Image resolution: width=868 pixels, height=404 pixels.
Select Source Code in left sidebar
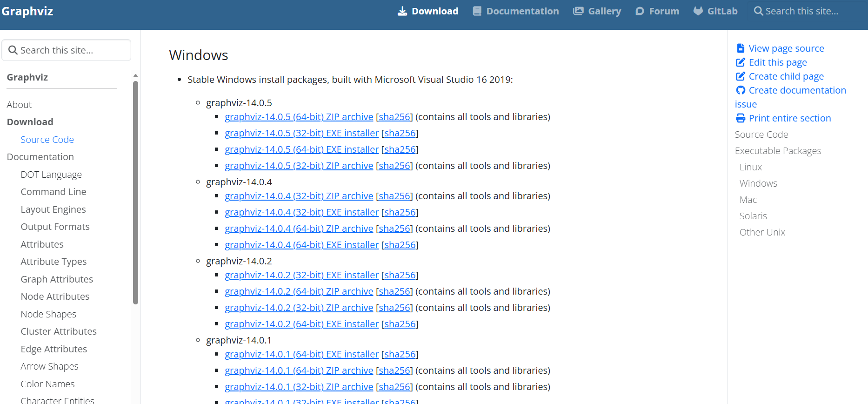pos(47,140)
